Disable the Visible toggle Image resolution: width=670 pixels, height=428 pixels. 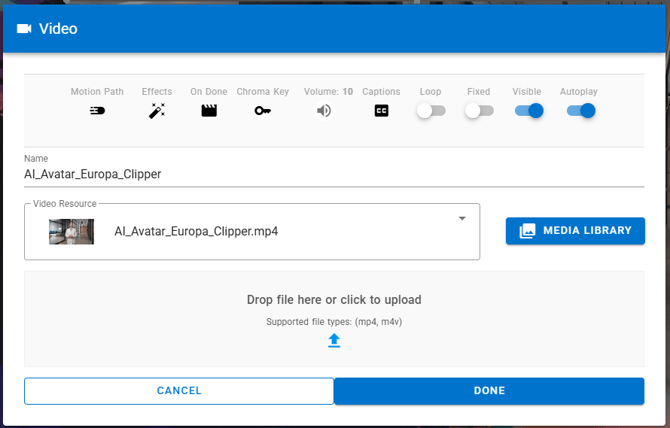[529, 111]
